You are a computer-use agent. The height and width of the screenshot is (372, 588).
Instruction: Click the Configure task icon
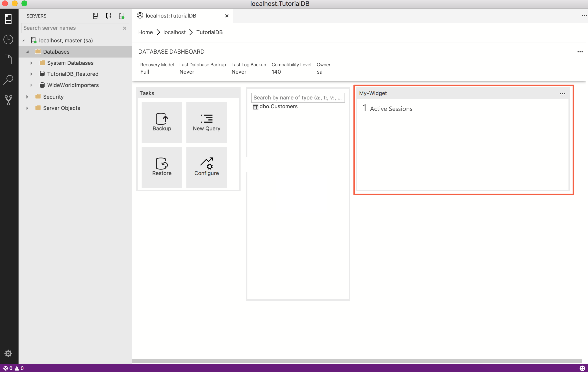[x=206, y=166]
